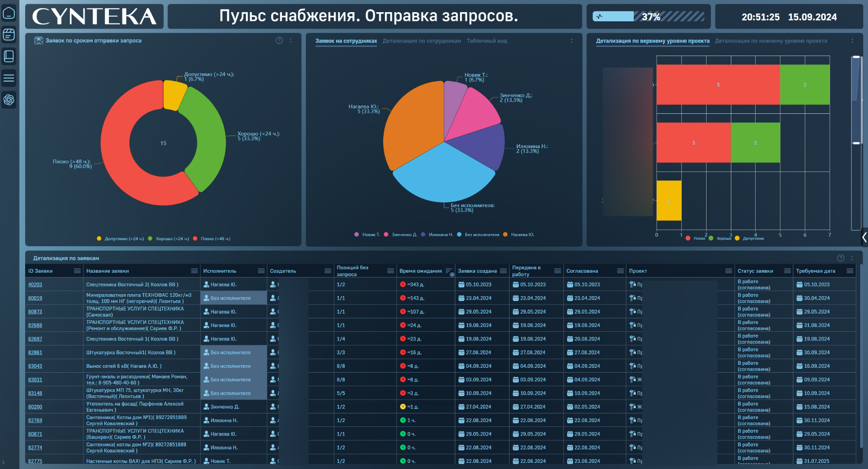Open the three-dot menu of the employees pie panel
The image size is (868, 469).
pos(571,41)
